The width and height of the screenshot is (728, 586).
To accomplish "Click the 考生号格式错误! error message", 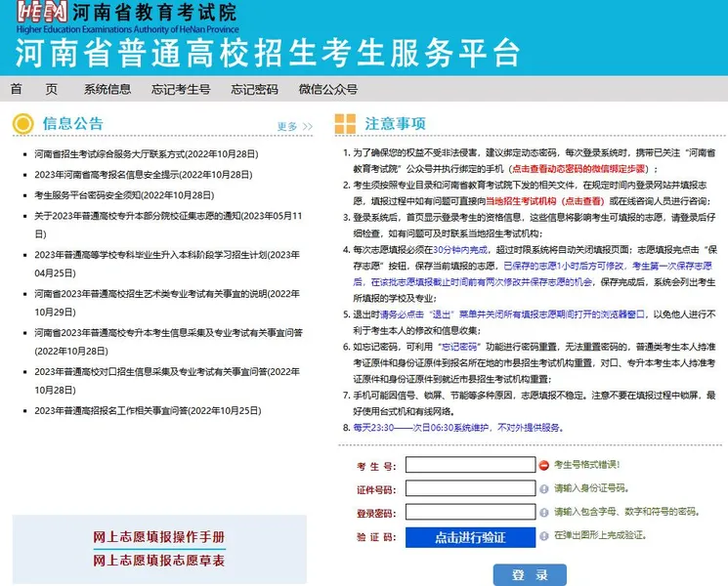I will click(x=587, y=465).
